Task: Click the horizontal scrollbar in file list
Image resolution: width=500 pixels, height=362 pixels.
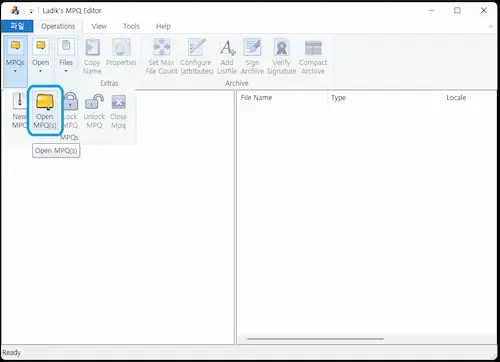Action: pyautogui.click(x=315, y=339)
